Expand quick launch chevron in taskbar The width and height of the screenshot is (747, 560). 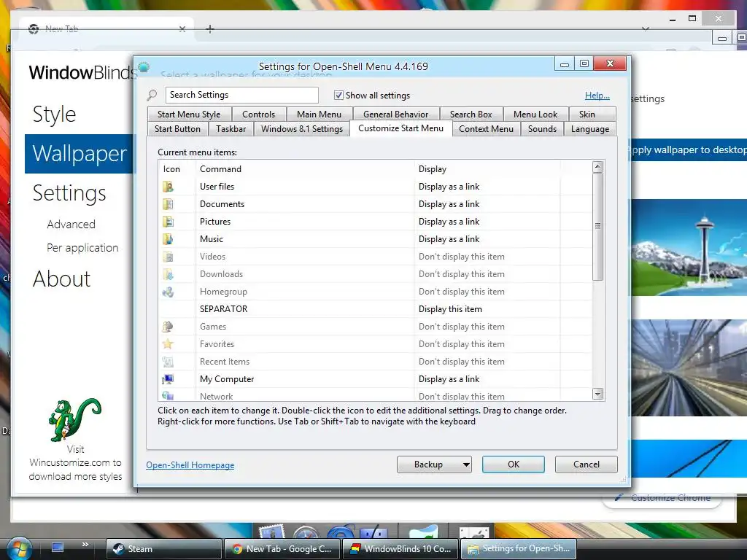(x=85, y=544)
